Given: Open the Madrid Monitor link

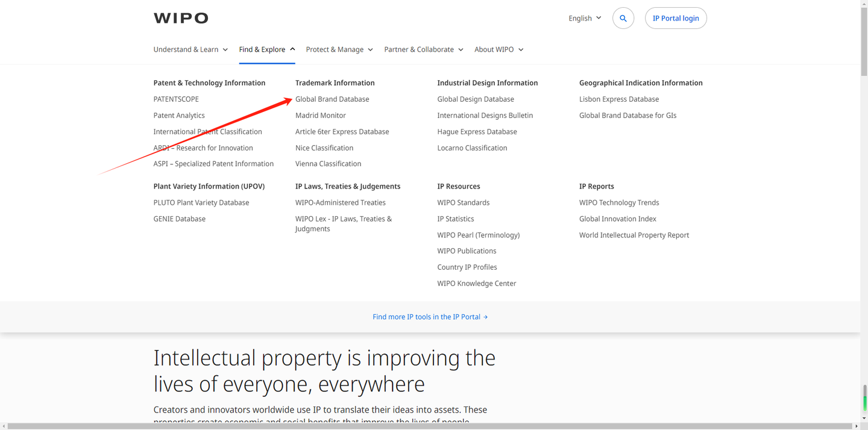Looking at the screenshot, I should click(321, 116).
